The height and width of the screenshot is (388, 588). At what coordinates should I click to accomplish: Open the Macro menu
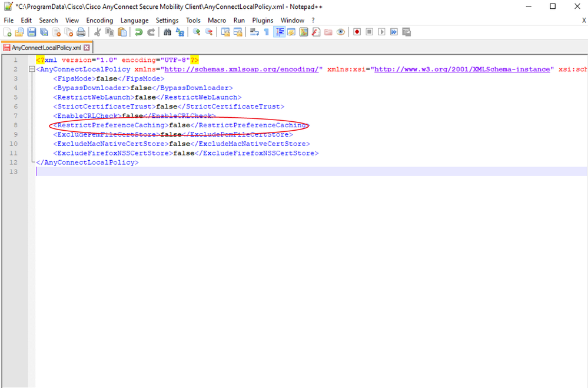pyautogui.click(x=217, y=20)
